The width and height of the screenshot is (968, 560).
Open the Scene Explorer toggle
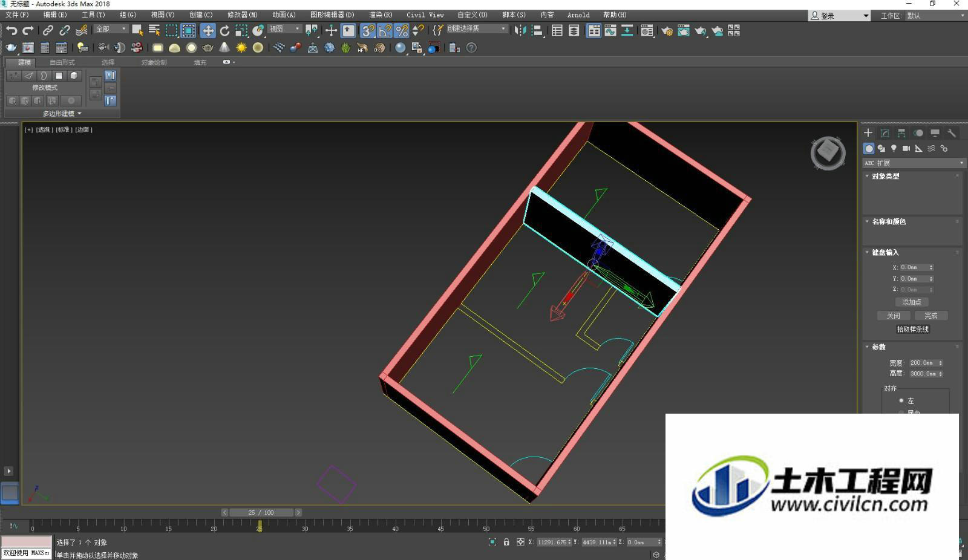click(x=557, y=30)
